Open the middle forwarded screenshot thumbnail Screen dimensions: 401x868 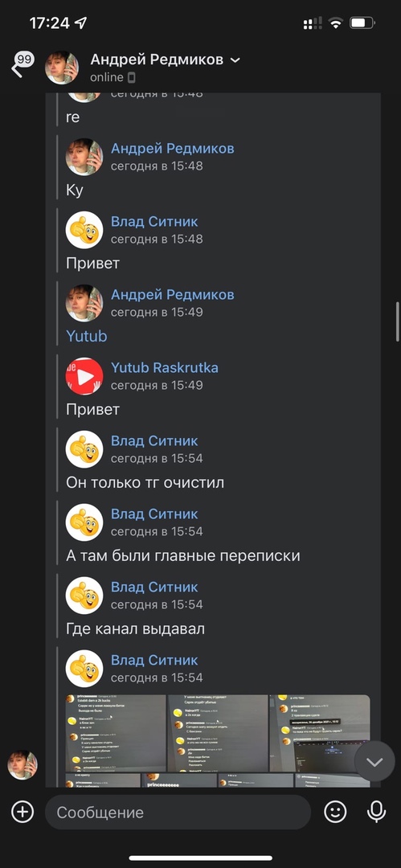[x=218, y=733]
